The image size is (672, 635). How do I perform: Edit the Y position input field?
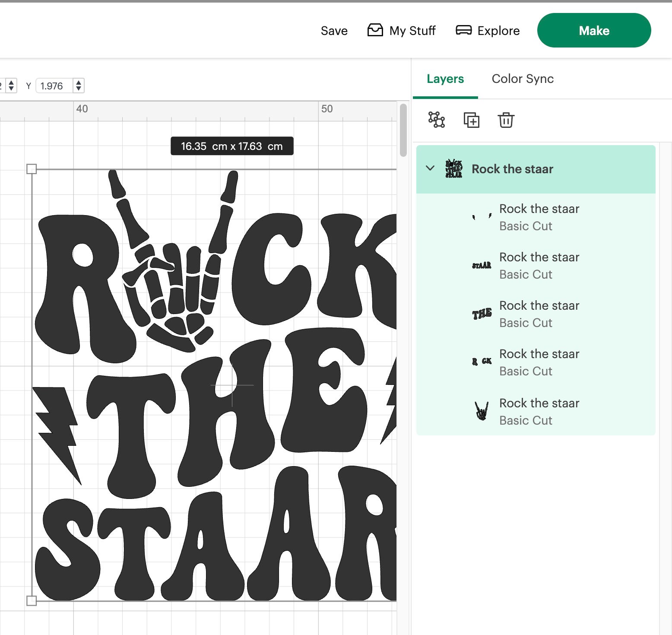[54, 86]
